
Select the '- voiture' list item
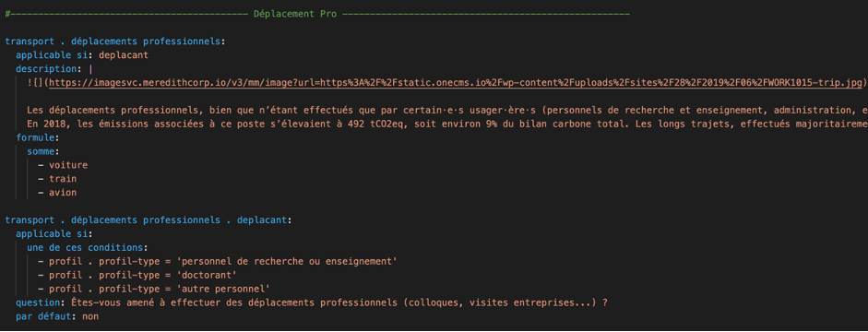[63, 165]
